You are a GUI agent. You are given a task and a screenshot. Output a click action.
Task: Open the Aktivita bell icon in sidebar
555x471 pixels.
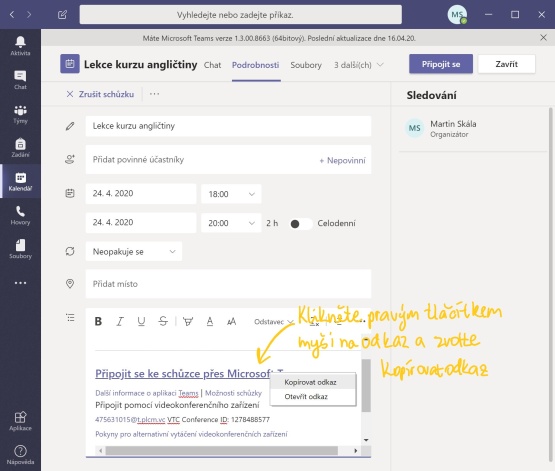pos(20,46)
